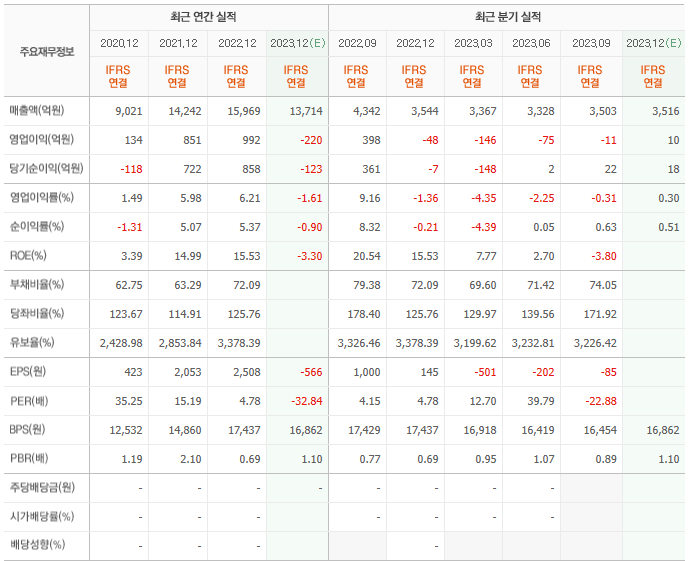This screenshot has height=561, width=695.
Task: Select the 최근 분기 실적 header
Action: tap(508, 17)
